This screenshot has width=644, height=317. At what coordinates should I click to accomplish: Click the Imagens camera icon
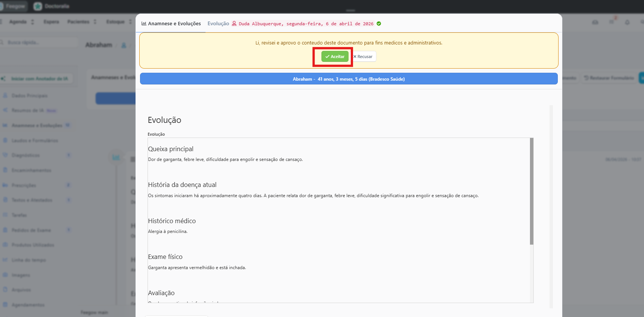point(5,275)
